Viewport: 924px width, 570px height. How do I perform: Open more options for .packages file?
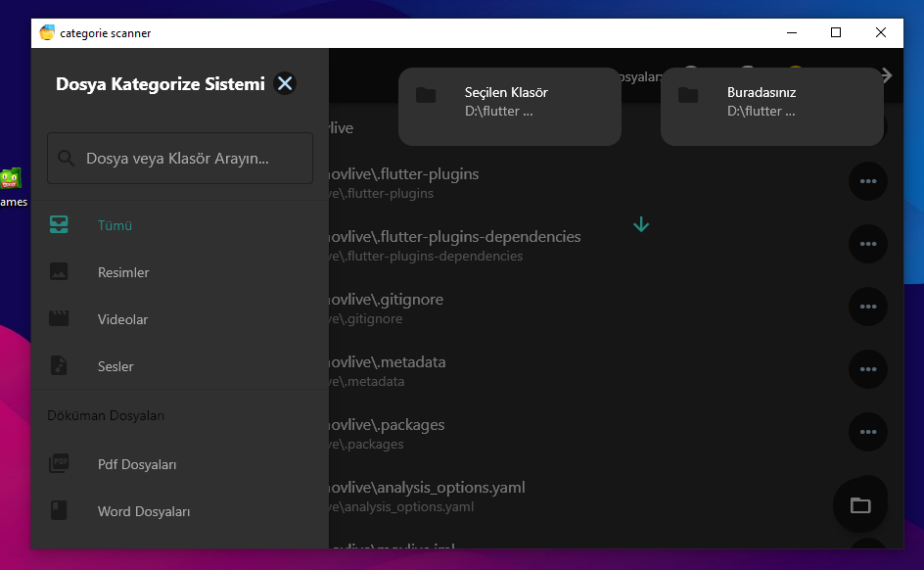click(x=868, y=432)
